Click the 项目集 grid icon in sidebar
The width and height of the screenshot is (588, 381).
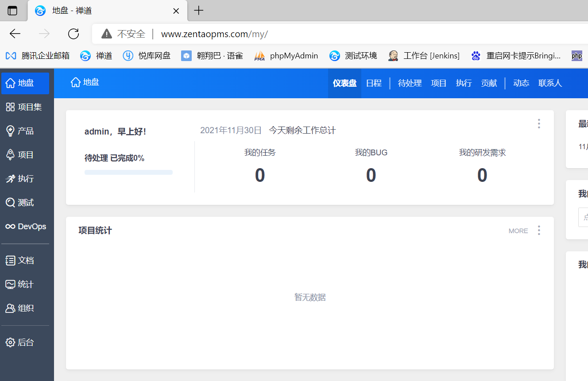tap(10, 107)
